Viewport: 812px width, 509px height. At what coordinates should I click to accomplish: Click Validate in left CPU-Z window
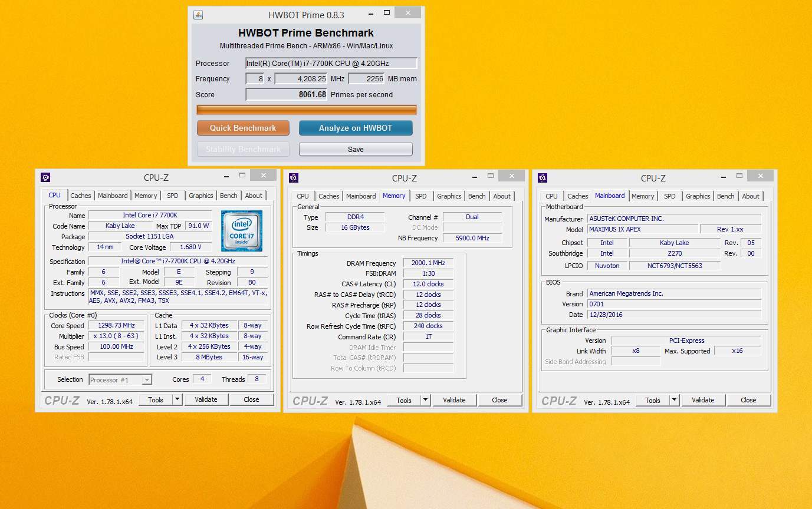(x=206, y=399)
